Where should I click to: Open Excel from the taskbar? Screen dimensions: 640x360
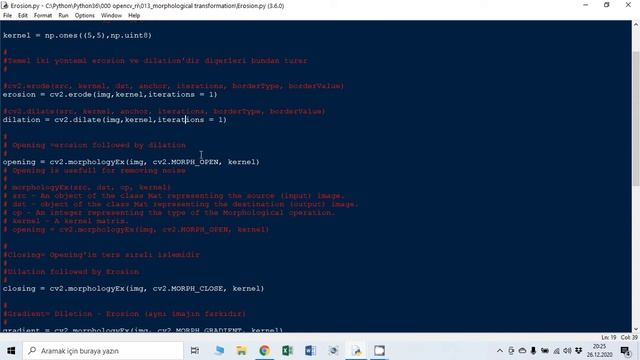(287, 351)
